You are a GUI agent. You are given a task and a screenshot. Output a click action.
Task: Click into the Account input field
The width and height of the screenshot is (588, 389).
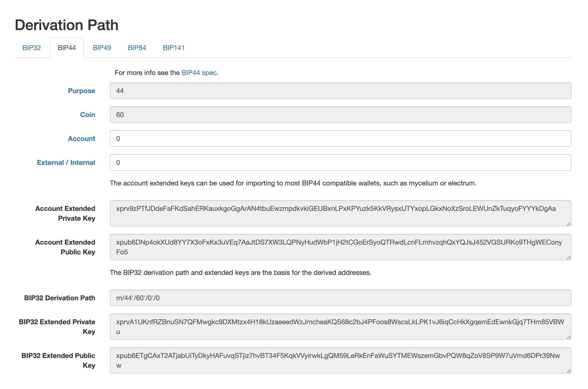coord(341,139)
